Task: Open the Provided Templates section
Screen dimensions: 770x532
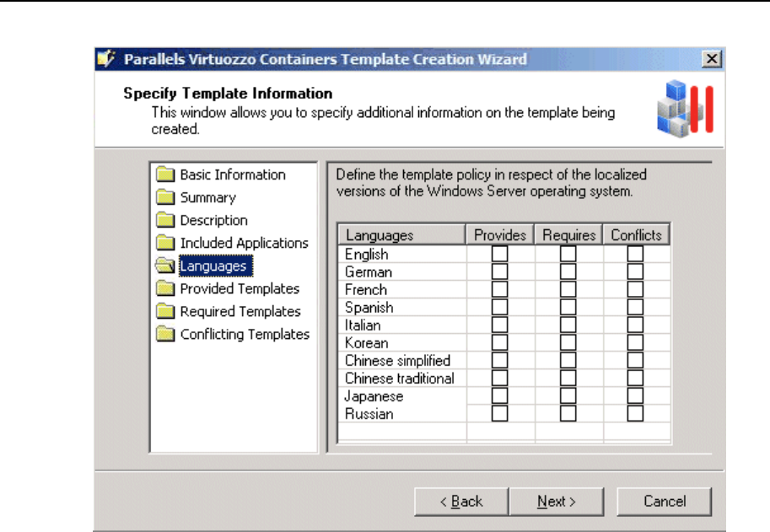Action: tap(240, 288)
